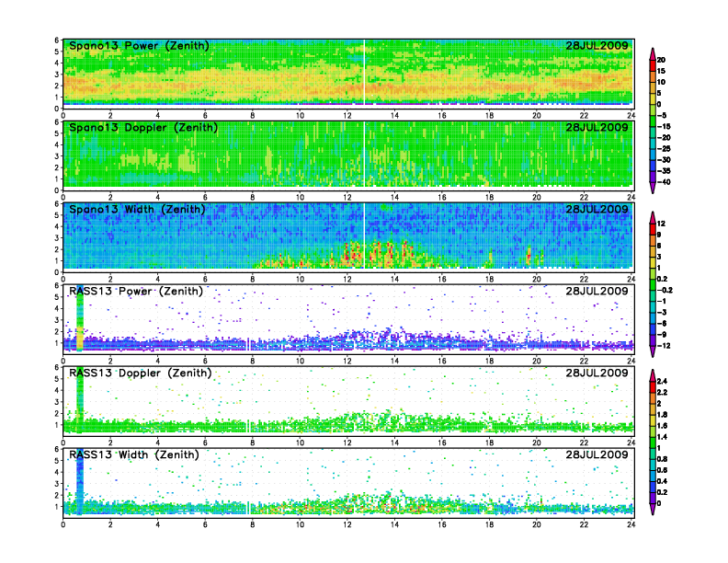Viewport: 728px width, 563px height.
Task: Click the '12' label on the middle colorbar
Action: pos(661,224)
